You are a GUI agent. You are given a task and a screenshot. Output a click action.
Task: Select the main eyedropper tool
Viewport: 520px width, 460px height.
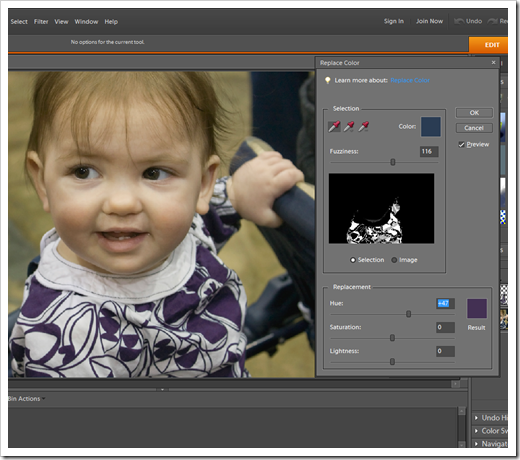(x=334, y=127)
